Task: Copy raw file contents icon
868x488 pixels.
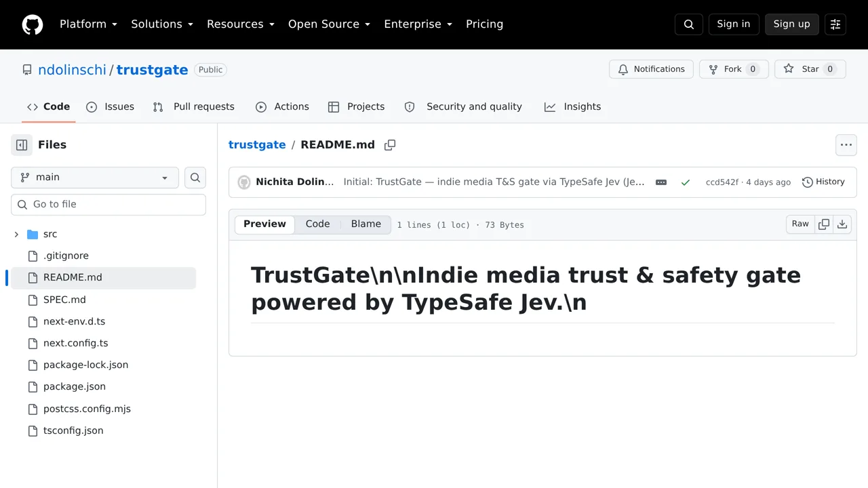Action: tap(824, 224)
